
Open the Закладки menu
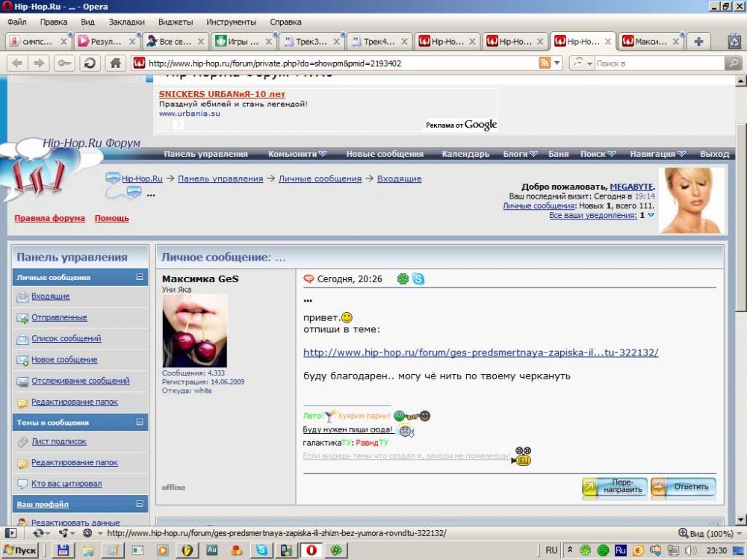tap(127, 22)
